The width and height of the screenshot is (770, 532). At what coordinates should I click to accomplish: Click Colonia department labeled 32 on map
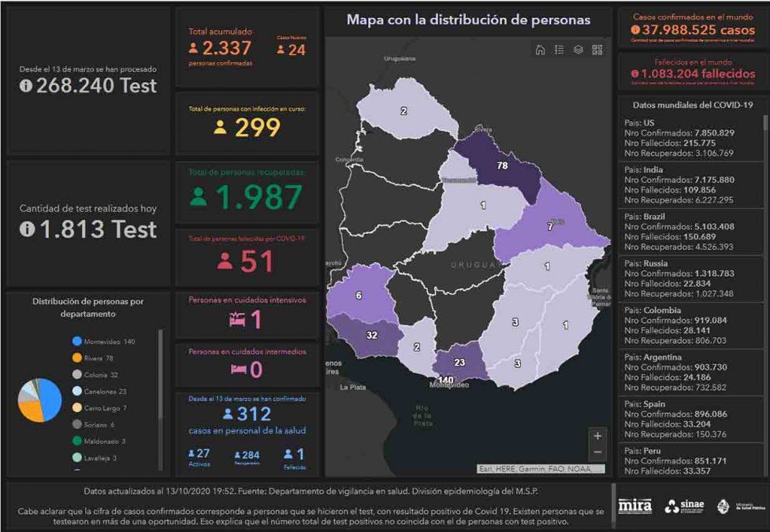pos(372,333)
